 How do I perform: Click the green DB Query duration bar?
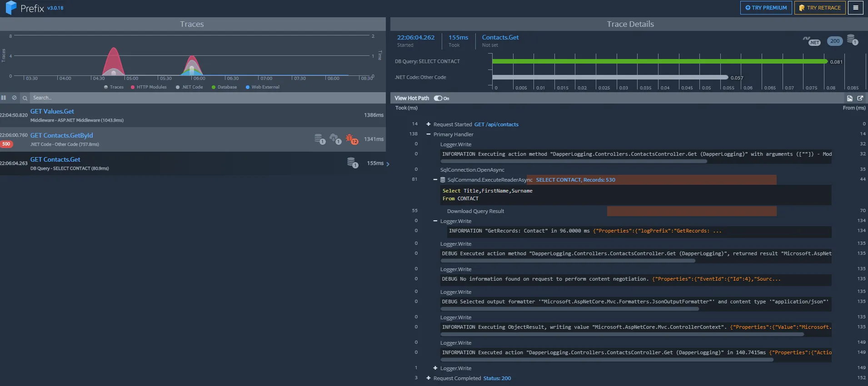coord(659,61)
